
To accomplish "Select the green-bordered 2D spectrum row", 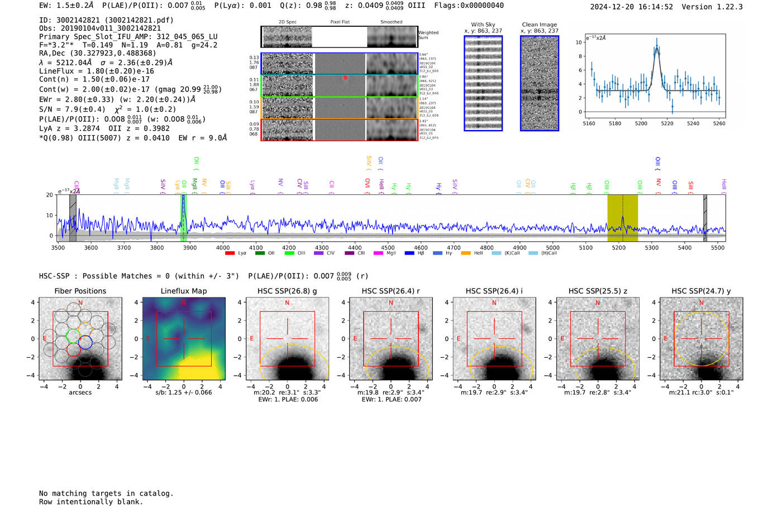I will (339, 86).
